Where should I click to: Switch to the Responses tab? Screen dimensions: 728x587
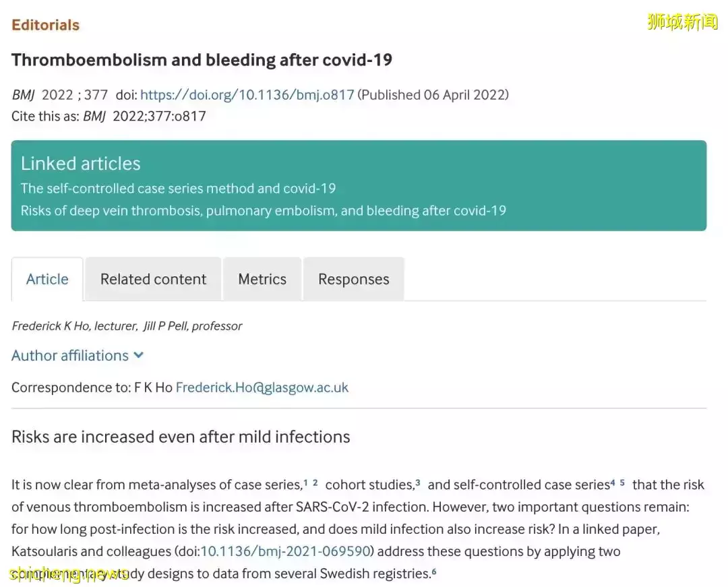coord(353,279)
